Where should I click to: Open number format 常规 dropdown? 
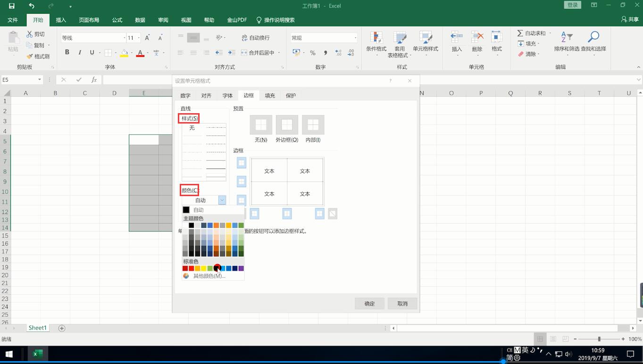355,38
